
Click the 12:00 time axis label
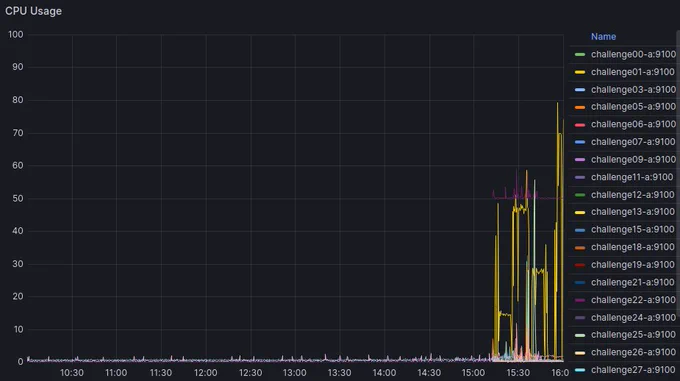point(206,373)
